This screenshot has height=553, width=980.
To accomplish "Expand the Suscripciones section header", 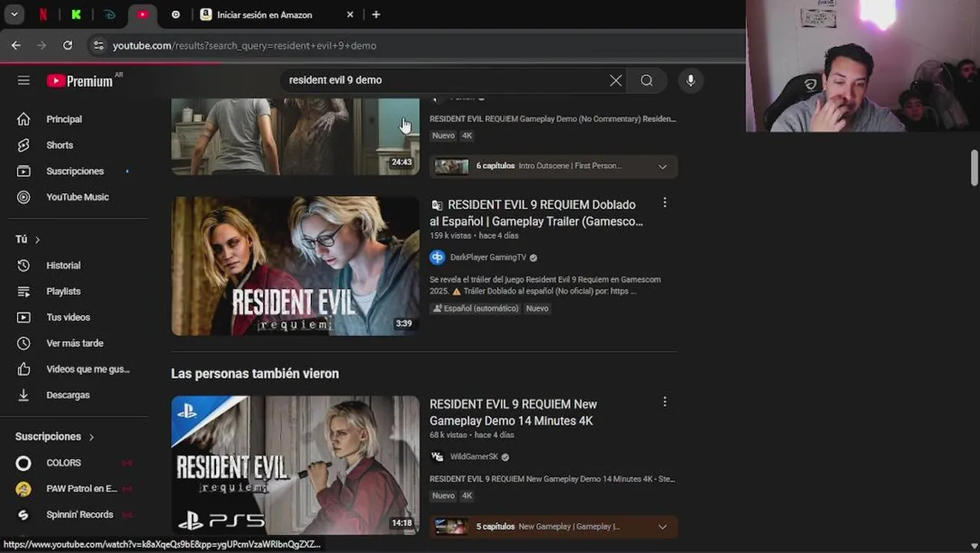I will [x=55, y=436].
